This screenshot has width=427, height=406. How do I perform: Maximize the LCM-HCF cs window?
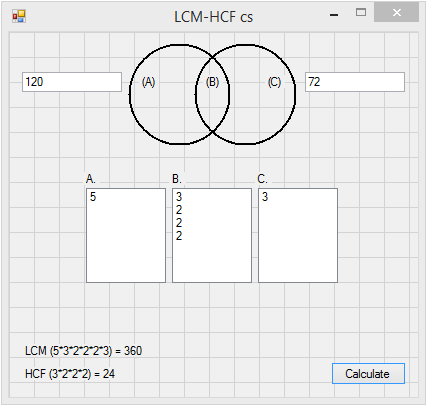361,13
